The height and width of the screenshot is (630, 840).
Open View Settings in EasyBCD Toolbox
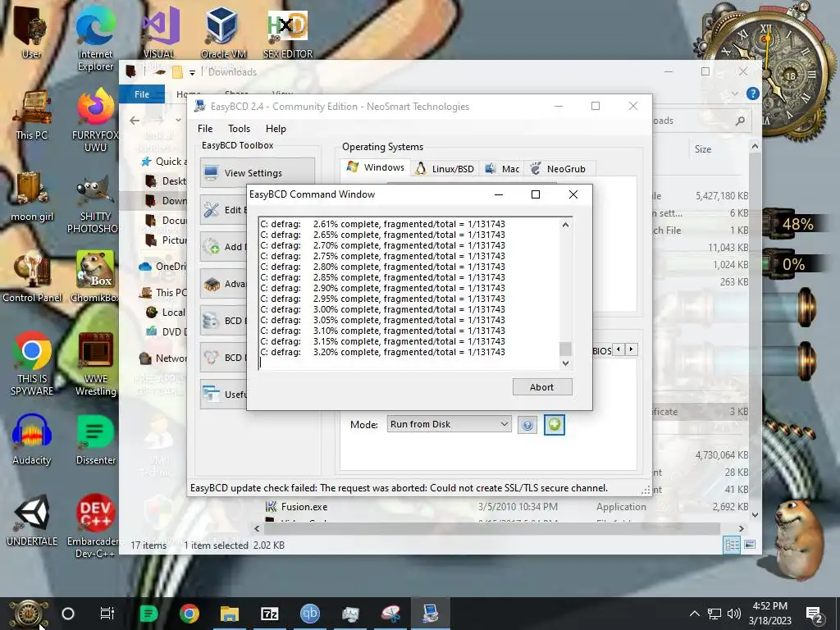pyautogui.click(x=257, y=172)
